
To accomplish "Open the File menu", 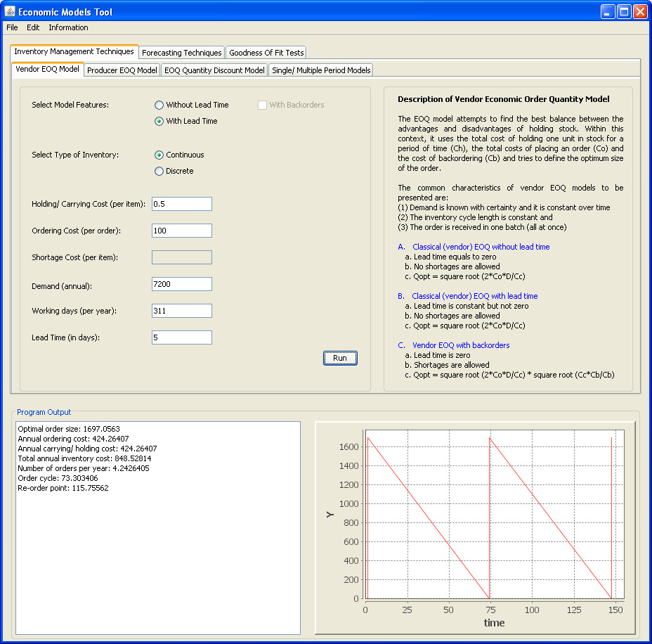I will [12, 27].
